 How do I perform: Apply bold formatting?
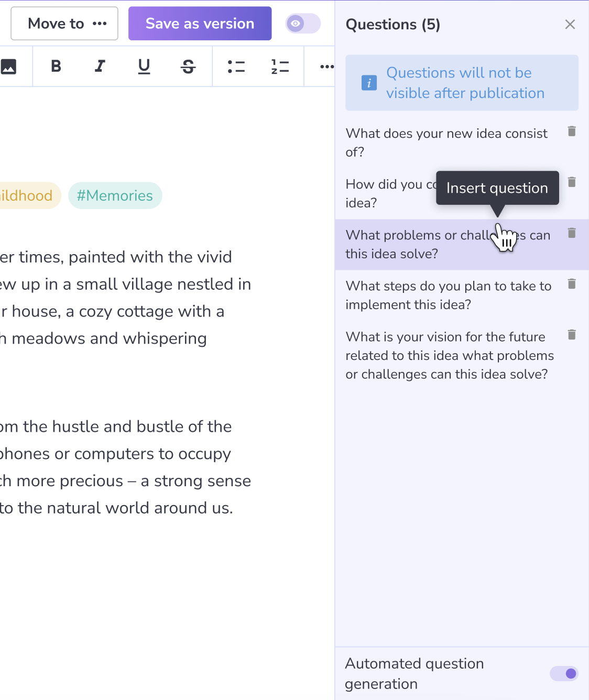pyautogui.click(x=56, y=66)
